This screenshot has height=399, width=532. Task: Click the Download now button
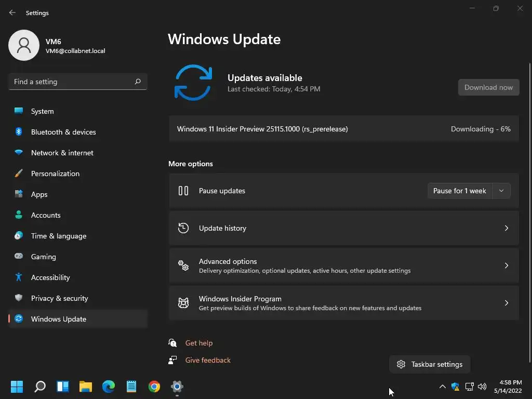tap(488, 87)
